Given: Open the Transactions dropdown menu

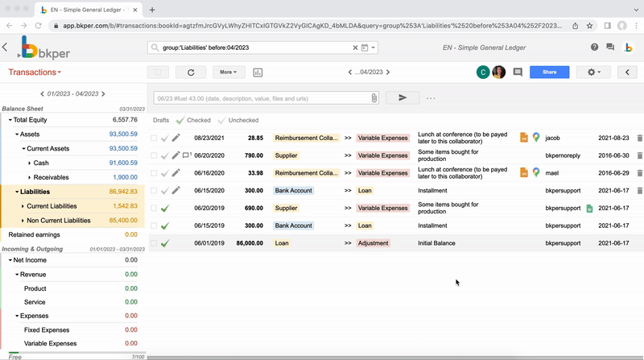Looking at the screenshot, I should [35, 72].
